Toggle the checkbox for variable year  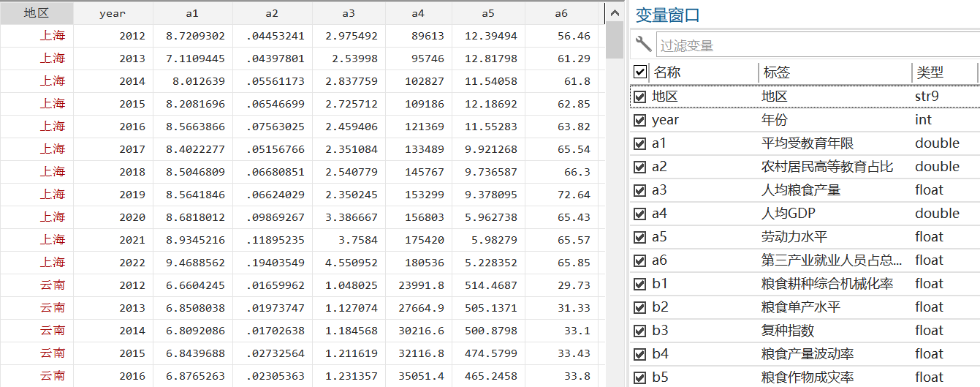(x=640, y=120)
